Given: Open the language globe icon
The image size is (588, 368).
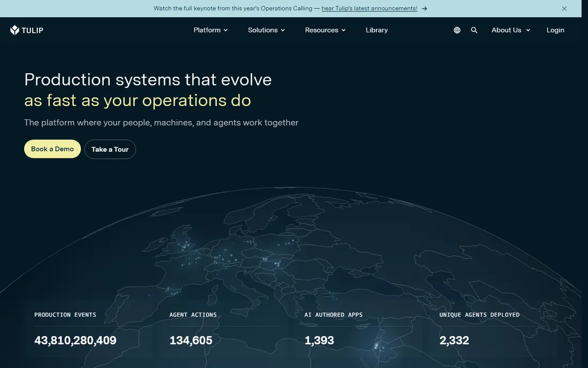Looking at the screenshot, I should (x=457, y=30).
